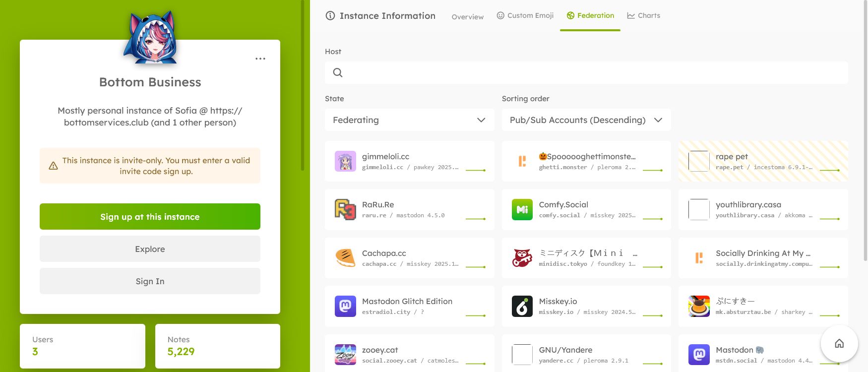The image size is (868, 372).
Task: Select the Misskey.io instance icon
Action: coord(522,307)
